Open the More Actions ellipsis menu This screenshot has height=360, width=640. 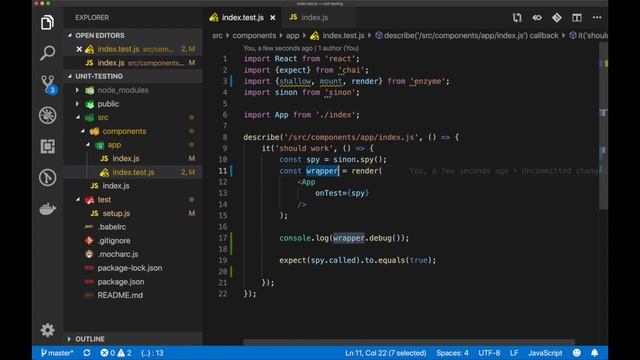pyautogui.click(x=597, y=18)
